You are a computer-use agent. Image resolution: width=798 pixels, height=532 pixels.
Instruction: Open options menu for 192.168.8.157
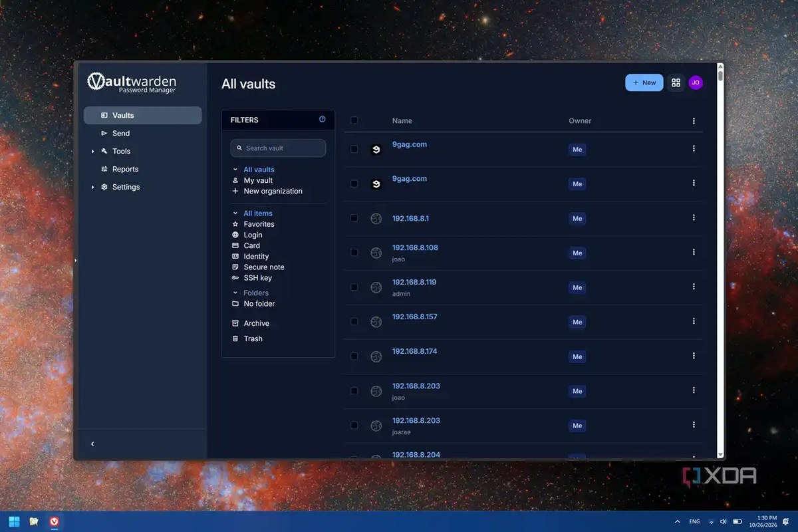pyautogui.click(x=694, y=321)
